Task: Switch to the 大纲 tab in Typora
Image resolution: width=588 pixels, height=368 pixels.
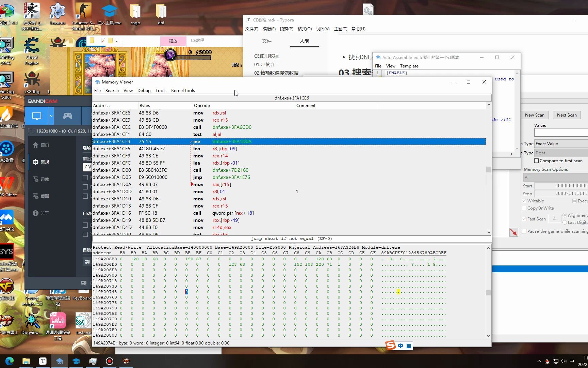Action: pos(304,41)
